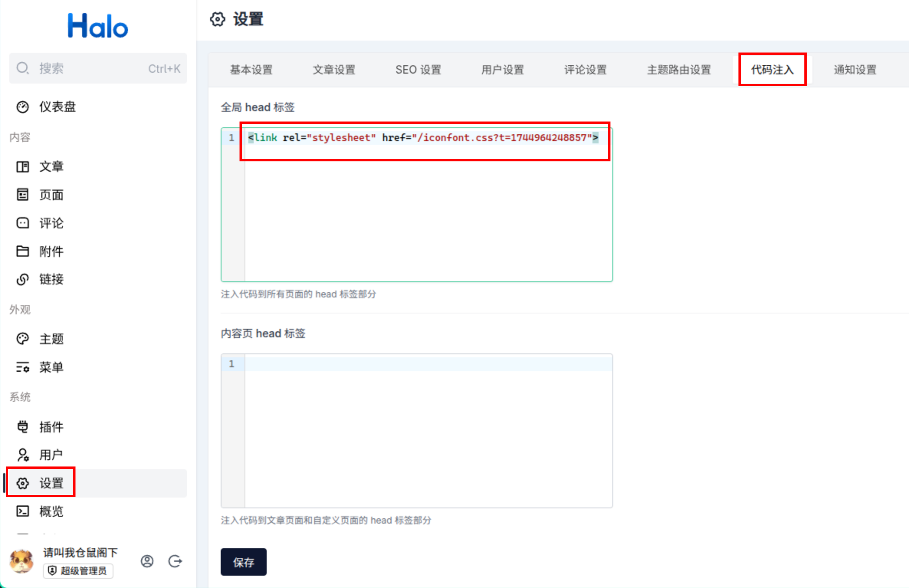Open the 文章 posts icon
This screenshot has height=588, width=909.
(22, 167)
